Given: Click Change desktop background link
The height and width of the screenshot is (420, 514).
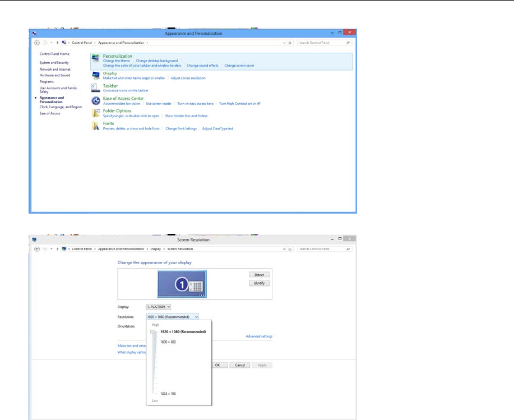Looking at the screenshot, I should point(157,61).
